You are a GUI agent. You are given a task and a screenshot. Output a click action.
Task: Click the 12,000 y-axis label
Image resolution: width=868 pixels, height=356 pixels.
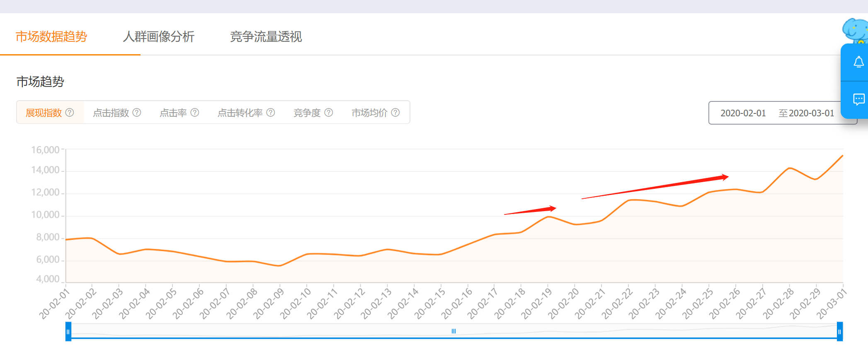(x=45, y=192)
